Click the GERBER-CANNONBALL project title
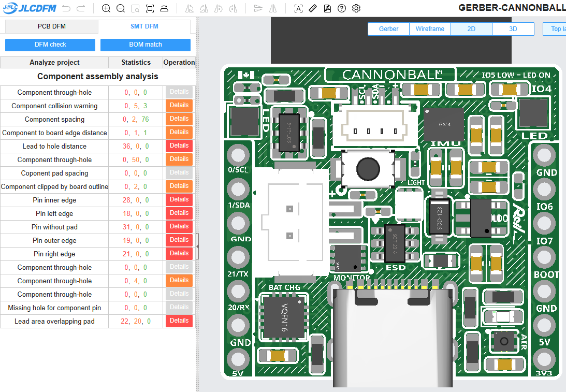The width and height of the screenshot is (566, 392). pos(512,8)
